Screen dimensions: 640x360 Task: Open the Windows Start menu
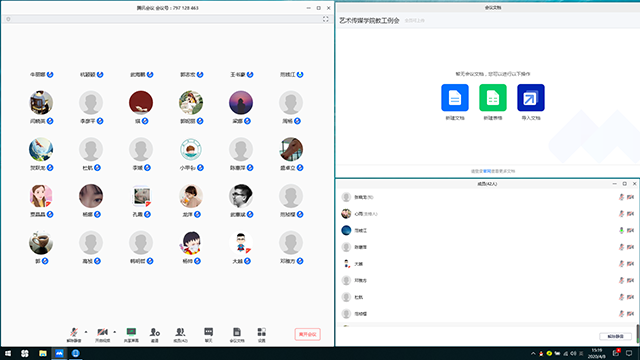click(x=8, y=353)
